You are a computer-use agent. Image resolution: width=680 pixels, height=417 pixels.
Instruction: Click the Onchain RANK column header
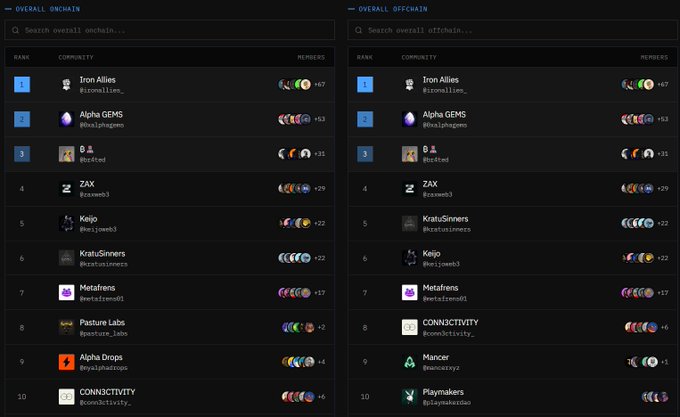(x=22, y=57)
